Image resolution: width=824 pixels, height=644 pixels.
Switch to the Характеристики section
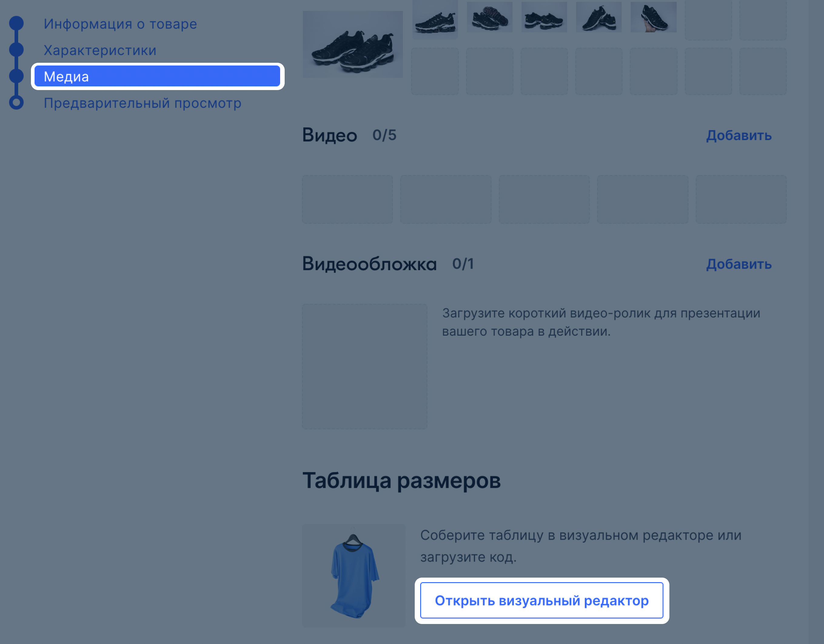coord(100,50)
